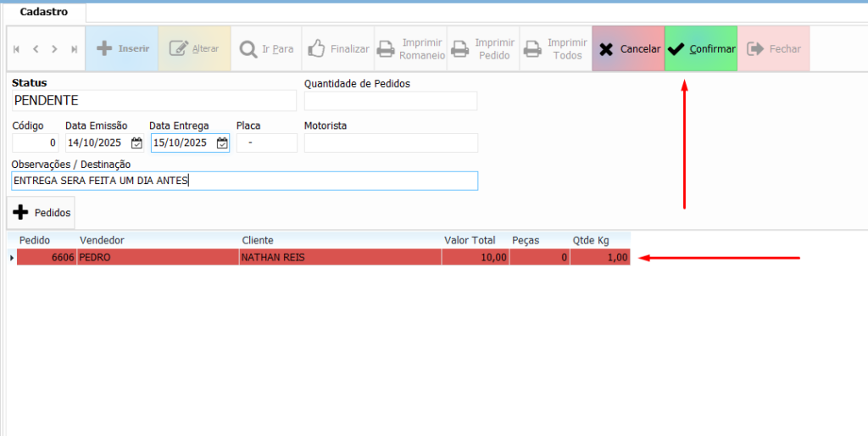Add orders with the Pedidos button
The height and width of the screenshot is (436, 868).
42,213
